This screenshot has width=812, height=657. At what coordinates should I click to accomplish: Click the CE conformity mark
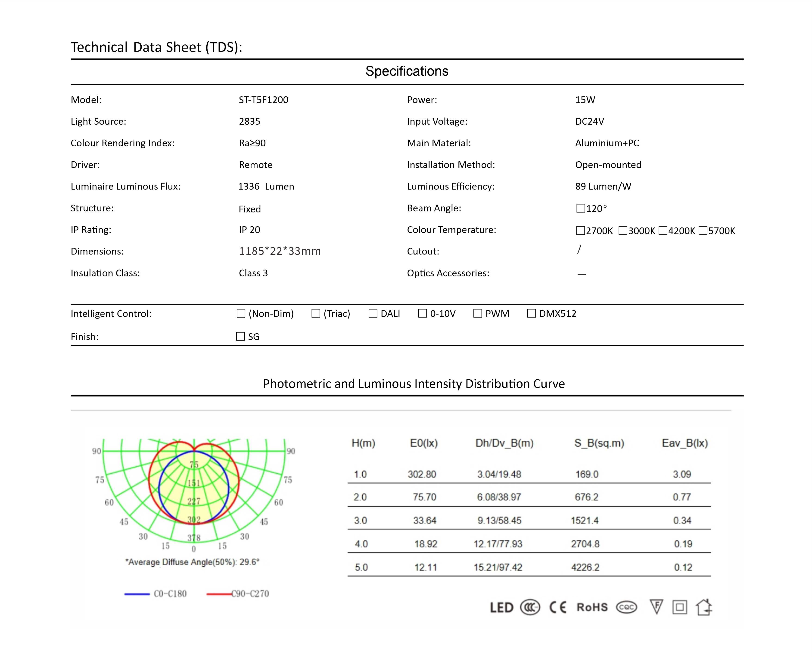pos(557,608)
